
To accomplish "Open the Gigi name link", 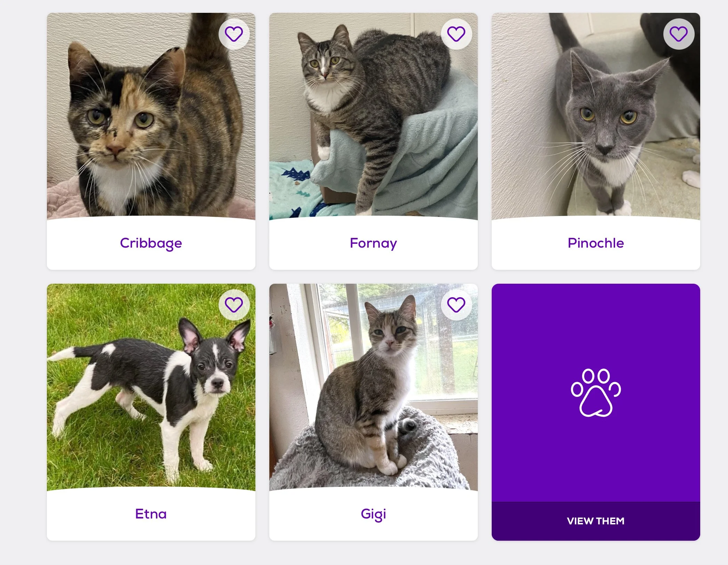I will coord(373,514).
